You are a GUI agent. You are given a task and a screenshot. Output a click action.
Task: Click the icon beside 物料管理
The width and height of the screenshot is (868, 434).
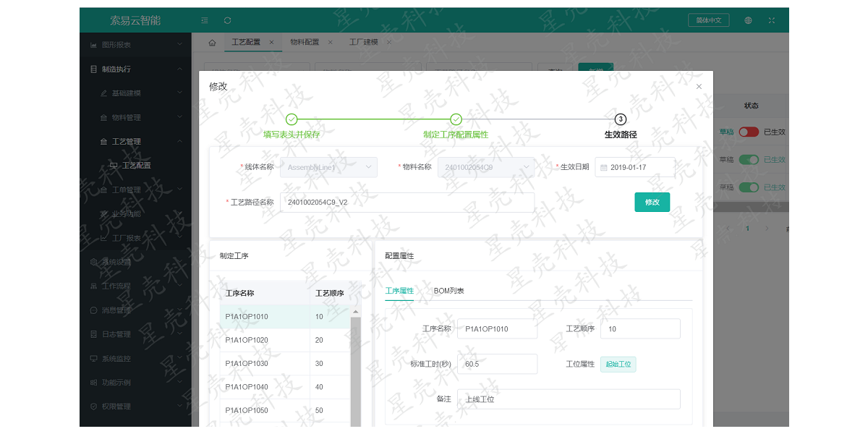tap(103, 117)
